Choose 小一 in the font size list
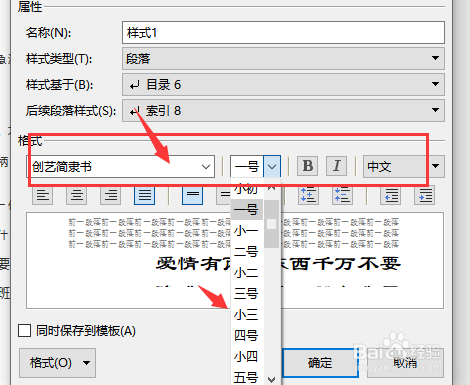The height and width of the screenshot is (385, 470). (247, 231)
